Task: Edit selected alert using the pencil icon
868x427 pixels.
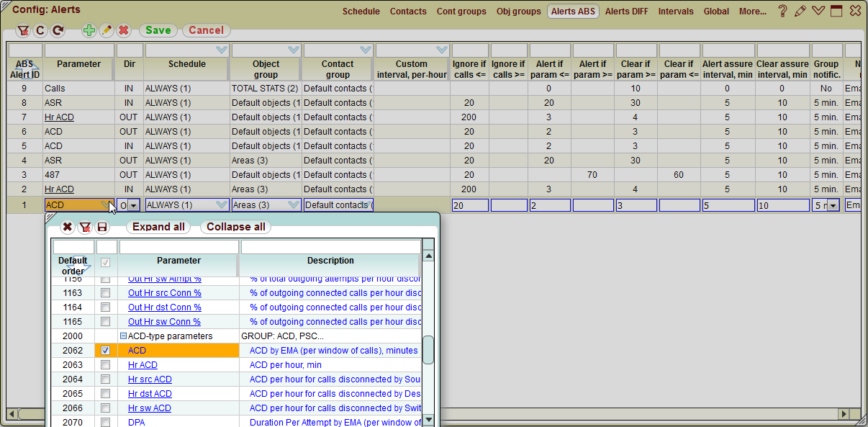Action: 106,31
